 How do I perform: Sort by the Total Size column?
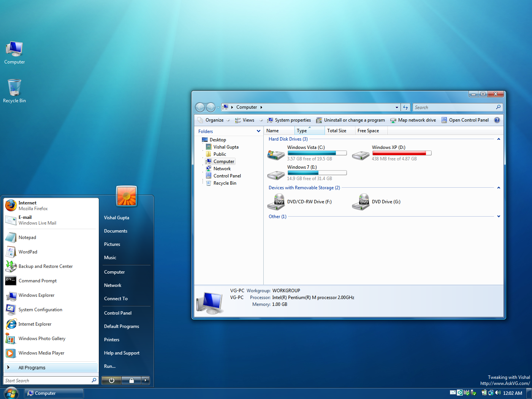click(x=340, y=131)
